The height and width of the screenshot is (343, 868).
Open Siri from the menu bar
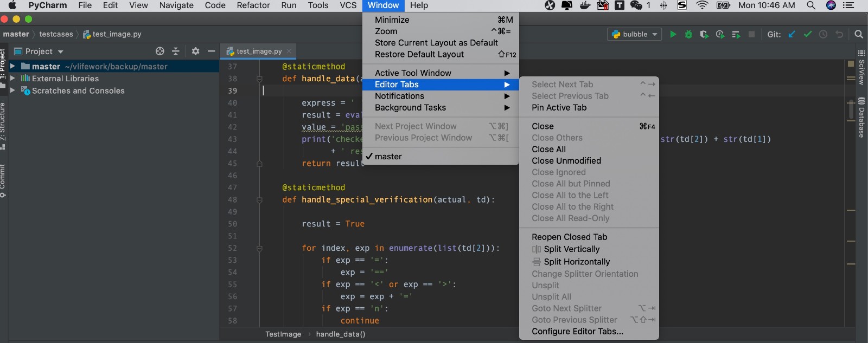click(x=831, y=5)
